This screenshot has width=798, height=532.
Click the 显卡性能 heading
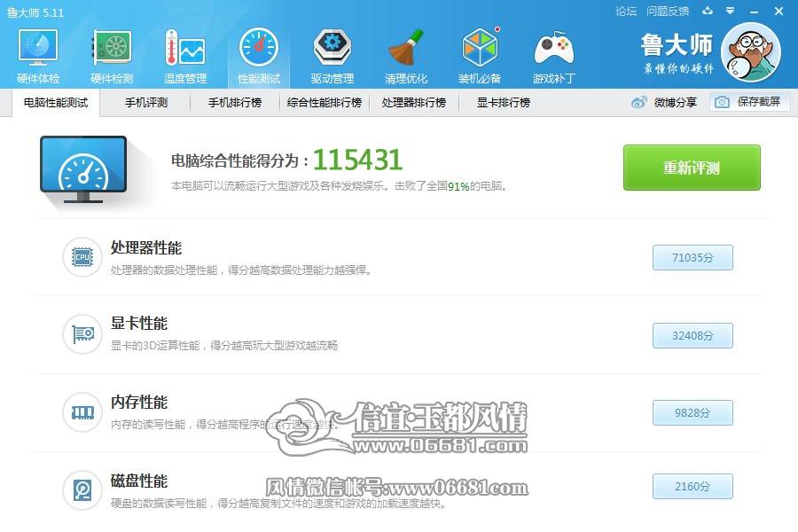(139, 324)
